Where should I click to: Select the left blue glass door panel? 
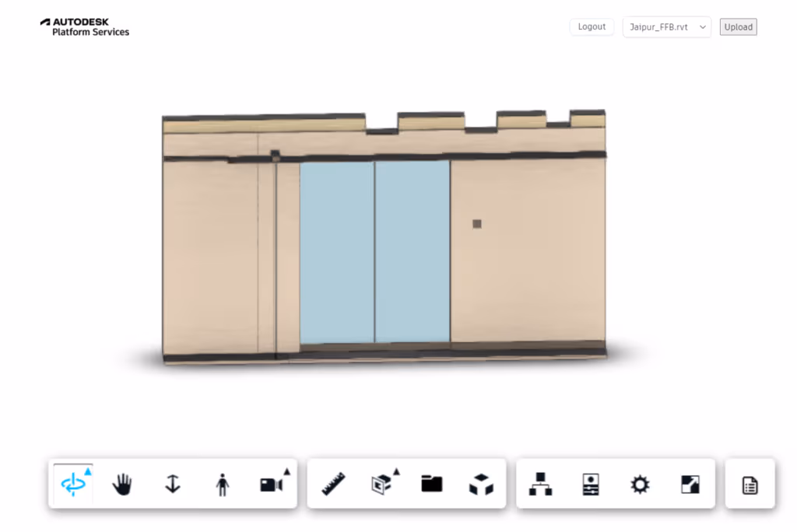337,251
